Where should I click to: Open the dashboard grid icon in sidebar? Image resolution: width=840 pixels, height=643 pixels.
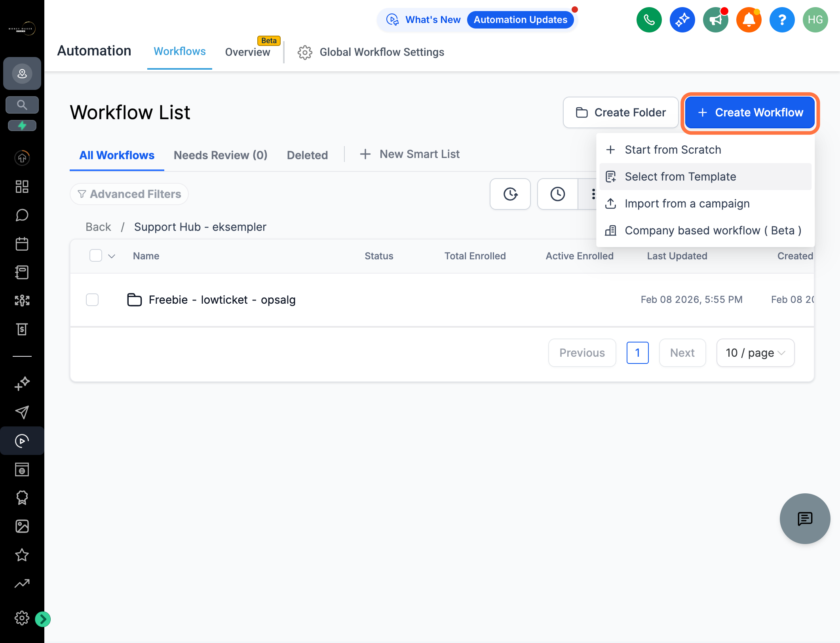[x=22, y=186]
